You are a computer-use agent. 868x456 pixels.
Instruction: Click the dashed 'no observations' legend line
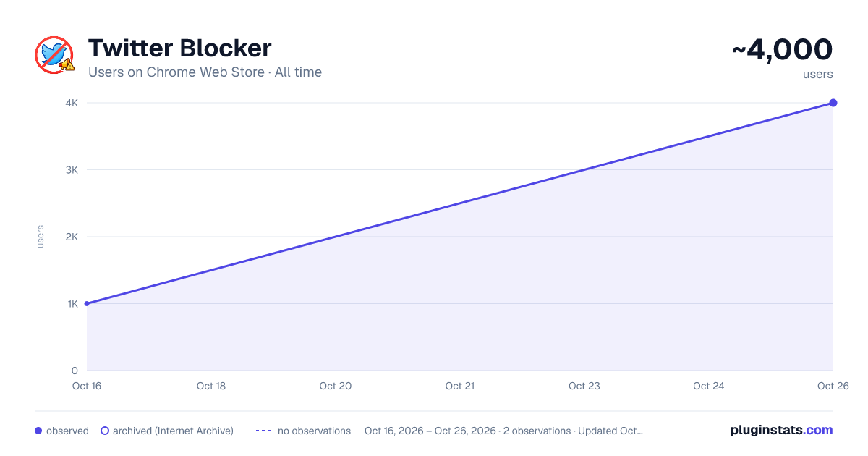click(x=263, y=431)
